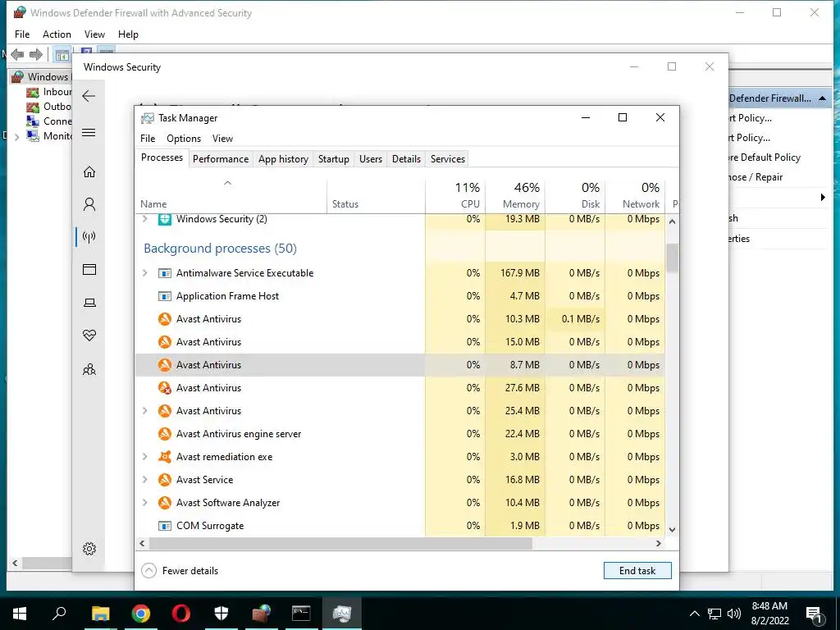Open App & browser control icon

tap(89, 269)
